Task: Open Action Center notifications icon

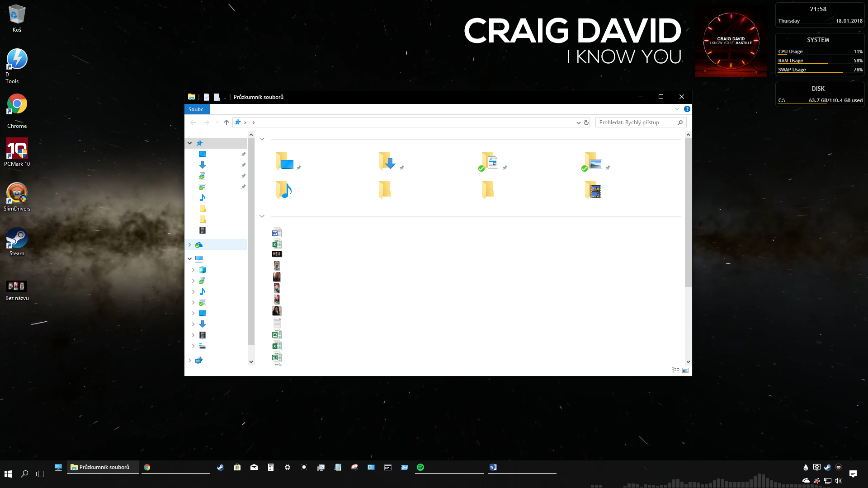Action: tap(853, 474)
